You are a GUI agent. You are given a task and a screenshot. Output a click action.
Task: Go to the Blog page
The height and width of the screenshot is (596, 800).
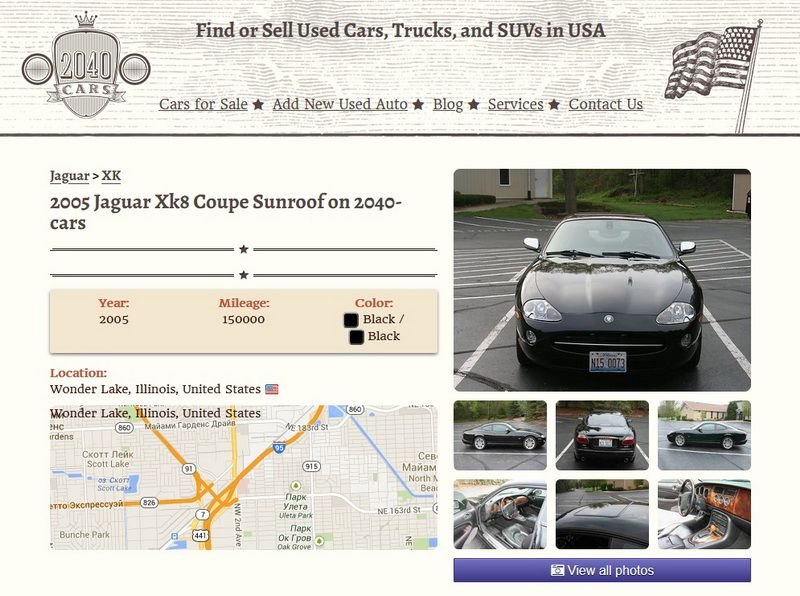pyautogui.click(x=447, y=104)
